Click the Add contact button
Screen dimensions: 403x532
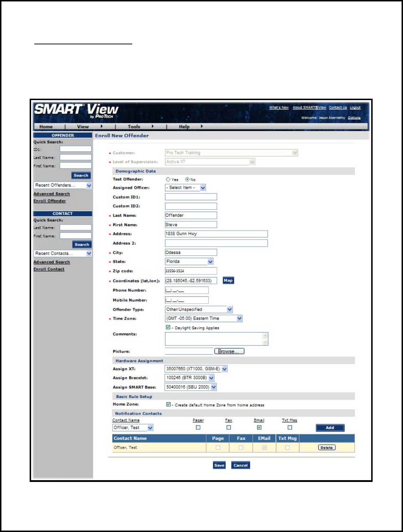[330, 428]
